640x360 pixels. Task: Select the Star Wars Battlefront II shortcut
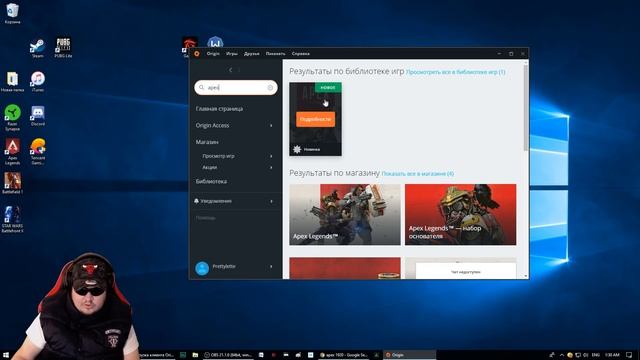coord(12,219)
